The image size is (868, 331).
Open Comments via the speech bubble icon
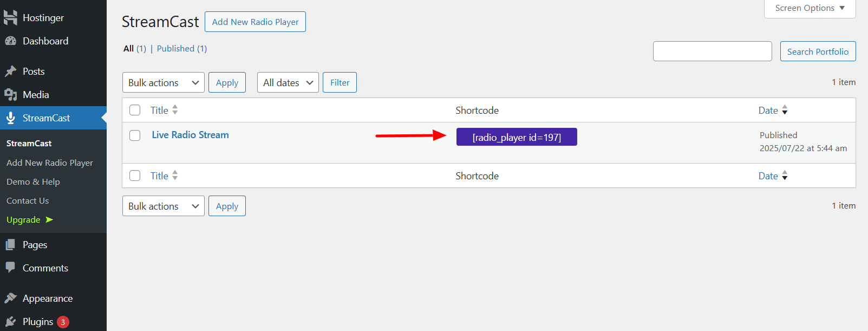tap(12, 268)
